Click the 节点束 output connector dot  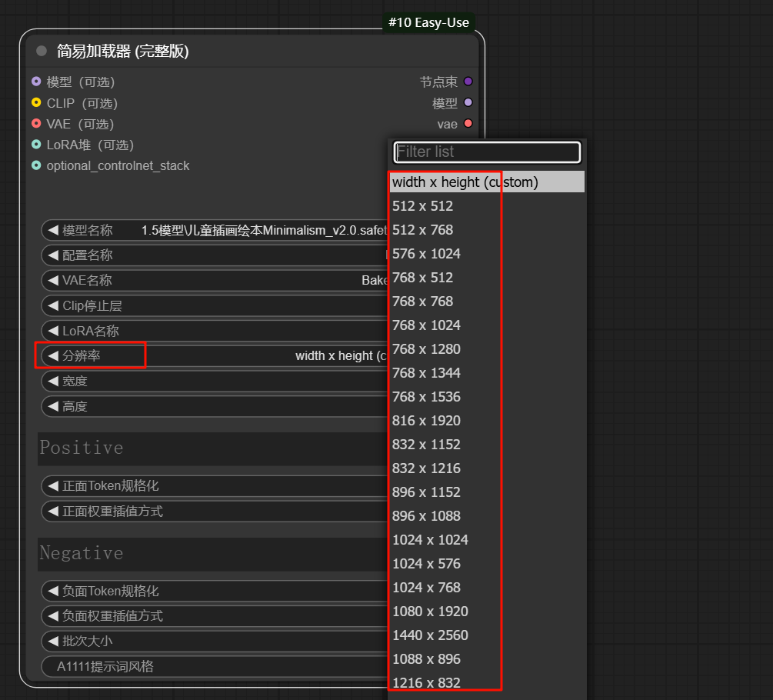469,82
